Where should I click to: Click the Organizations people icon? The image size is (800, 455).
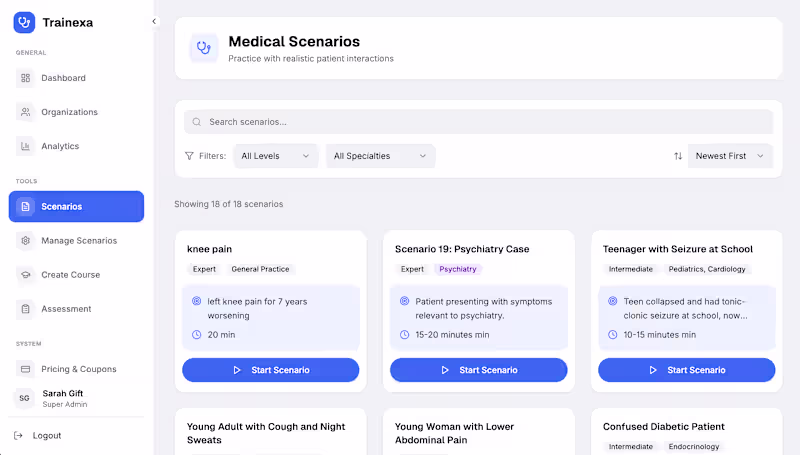pyautogui.click(x=26, y=112)
